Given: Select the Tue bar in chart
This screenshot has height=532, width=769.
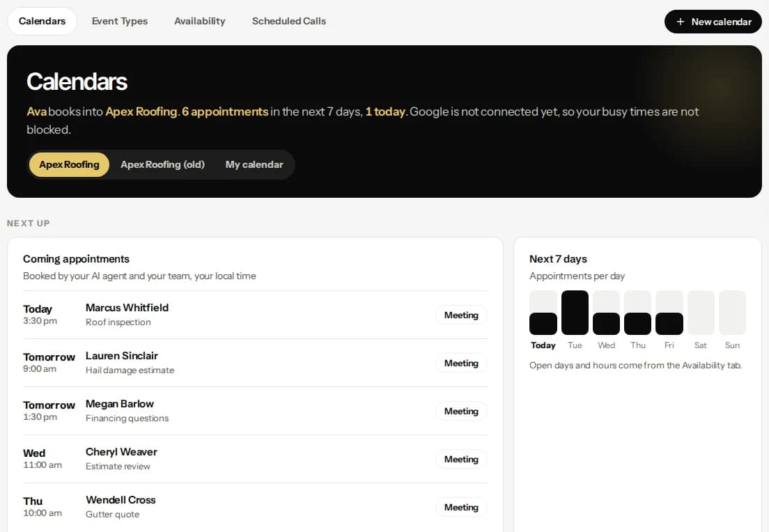Looking at the screenshot, I should coord(575,313).
